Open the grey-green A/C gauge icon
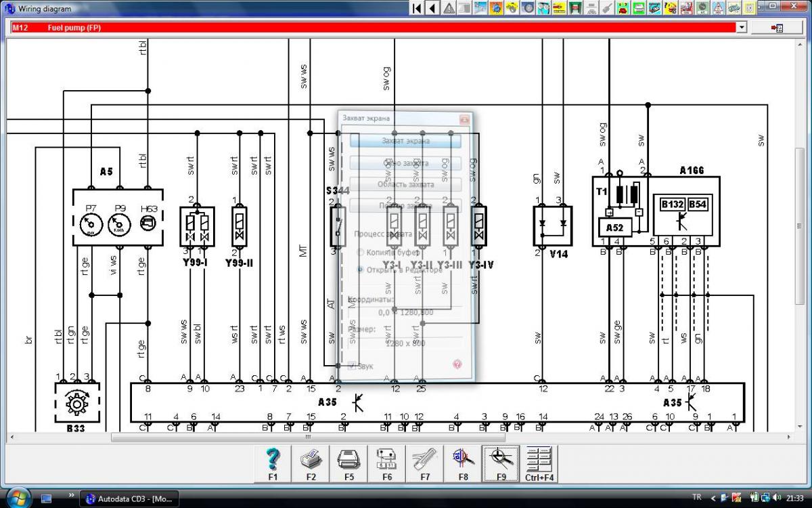 coord(702,8)
